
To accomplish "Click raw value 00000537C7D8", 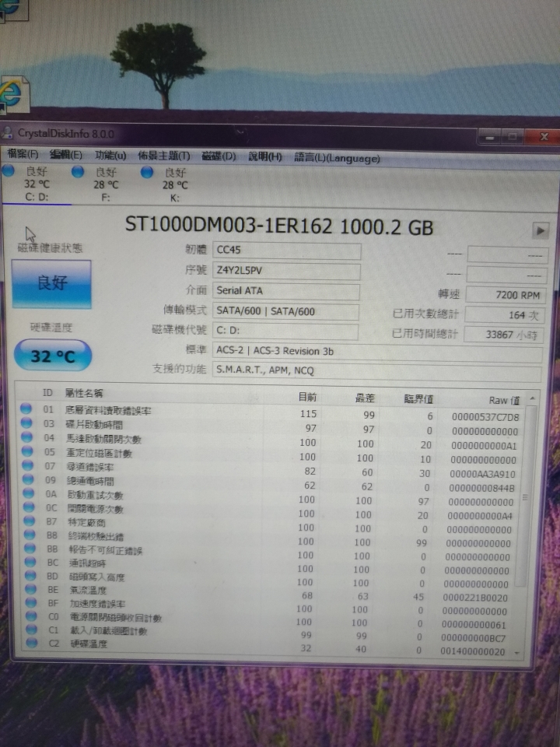I will click(485, 417).
